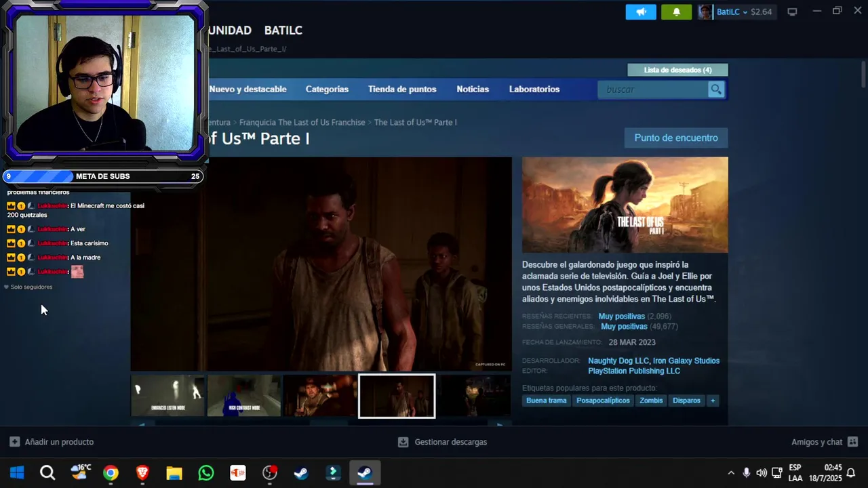Select the Enhanced Listen Mode thumbnail
868x488 pixels.
[x=167, y=396]
